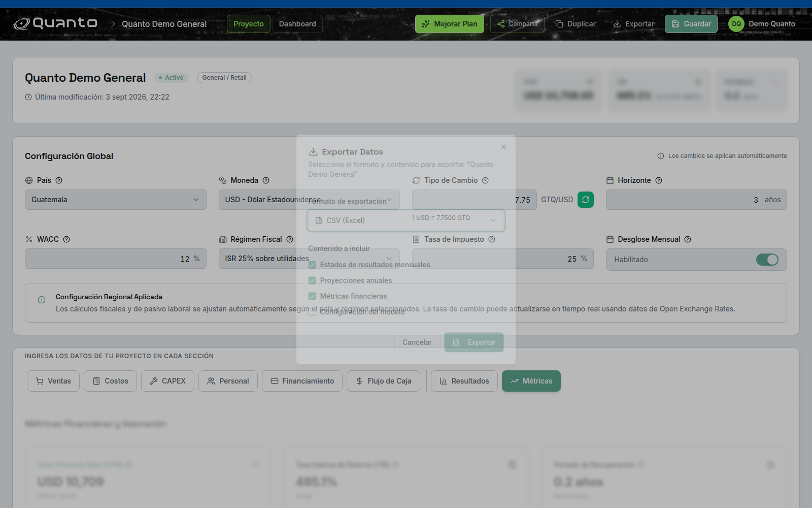Viewport: 812px width, 508px height.
Task: Click the Quanto logo in the header
Action: pyautogui.click(x=55, y=23)
